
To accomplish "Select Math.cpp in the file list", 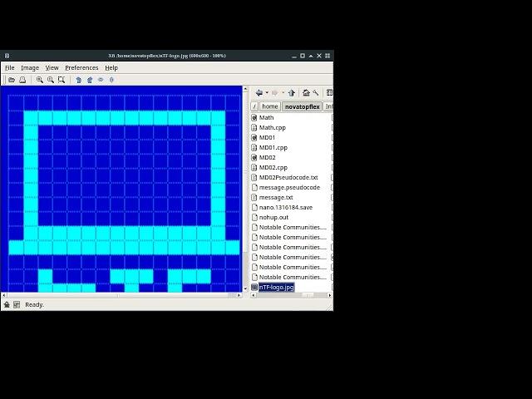I will coord(273,127).
